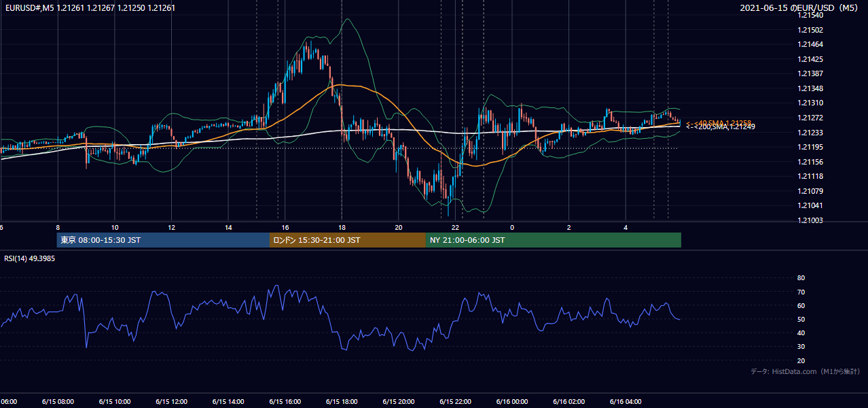The image size is (868, 408).
Task: Click the 6/15 16:00 bottom time label
Action: pos(285,401)
